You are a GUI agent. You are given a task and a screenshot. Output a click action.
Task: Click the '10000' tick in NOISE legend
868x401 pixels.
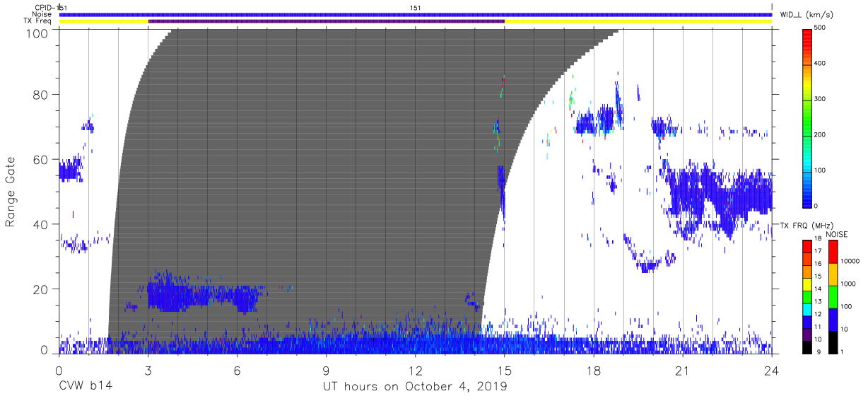[850, 261]
